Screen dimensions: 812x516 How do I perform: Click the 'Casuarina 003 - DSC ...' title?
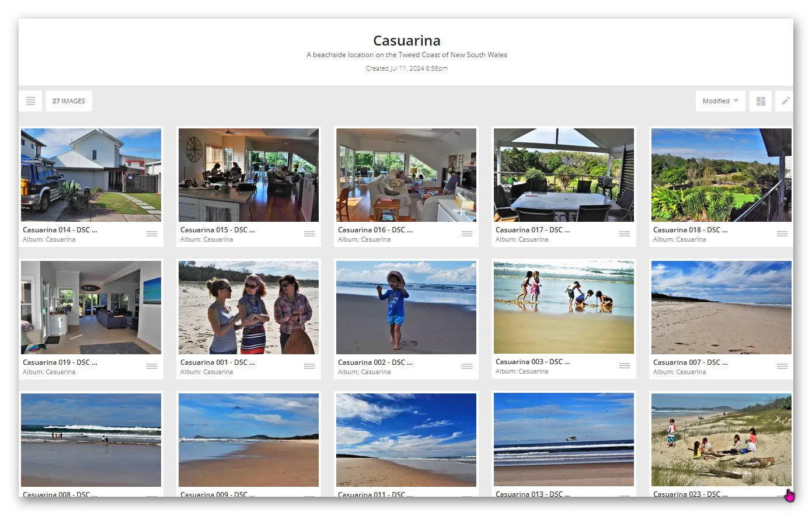(x=533, y=362)
